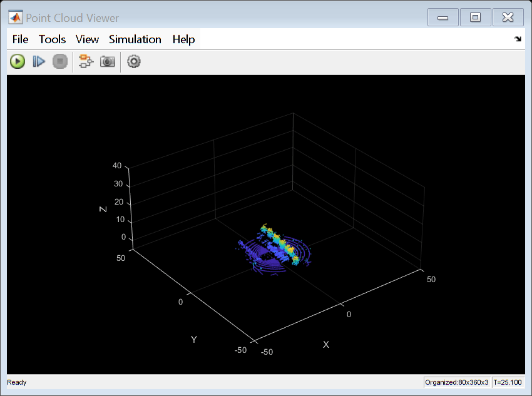Click the Stop simulation icon
The image size is (532, 396).
[60, 61]
